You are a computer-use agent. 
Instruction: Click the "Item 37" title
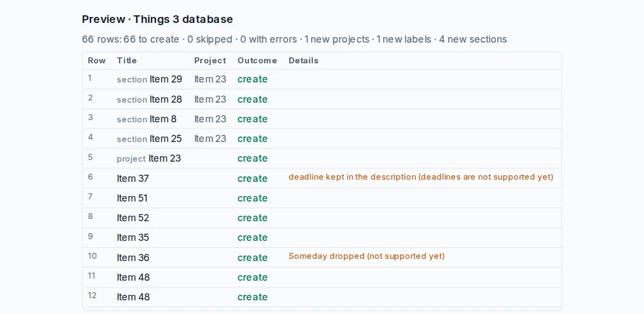[x=133, y=179]
